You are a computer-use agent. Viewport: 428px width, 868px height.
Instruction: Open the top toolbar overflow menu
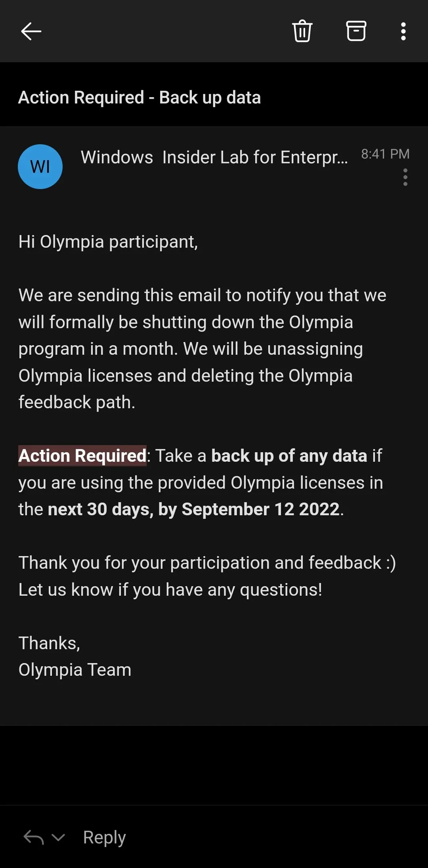[x=403, y=31]
